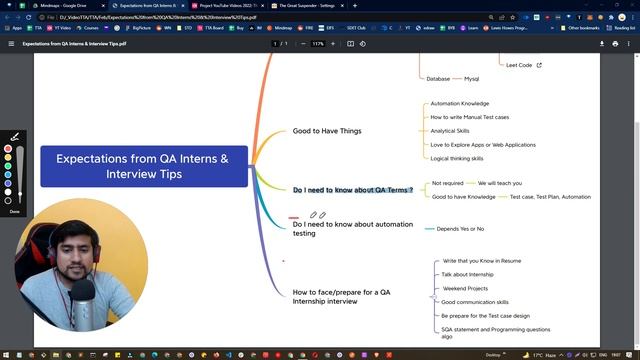Open the Courses bookmark folder
Image resolution: width=640 pixels, height=360 pixels.
[x=87, y=28]
